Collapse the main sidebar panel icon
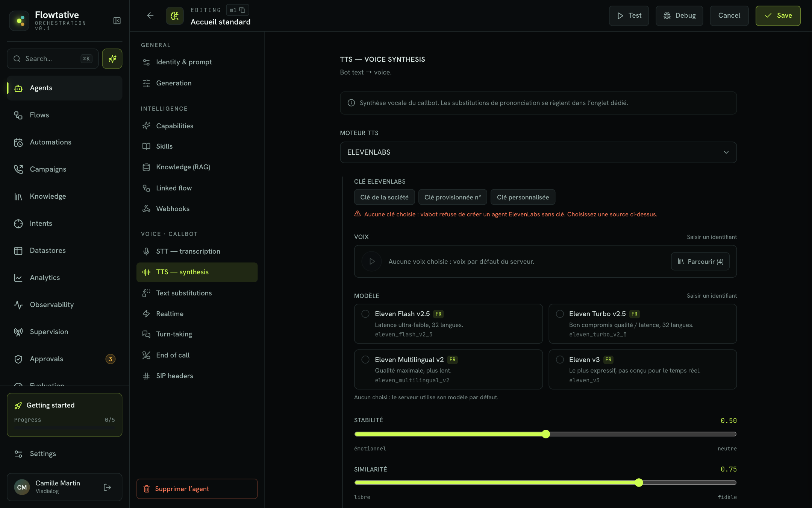 pyautogui.click(x=117, y=20)
